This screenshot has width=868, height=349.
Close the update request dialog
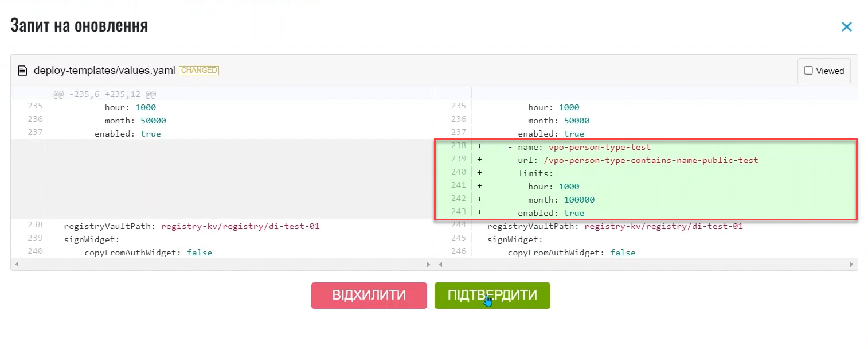(846, 27)
